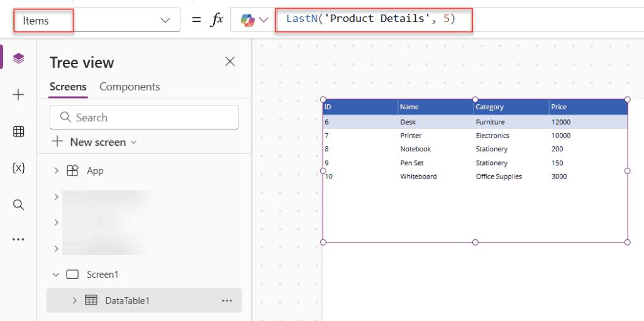Open the Search magnifier icon in sidebar

click(18, 204)
